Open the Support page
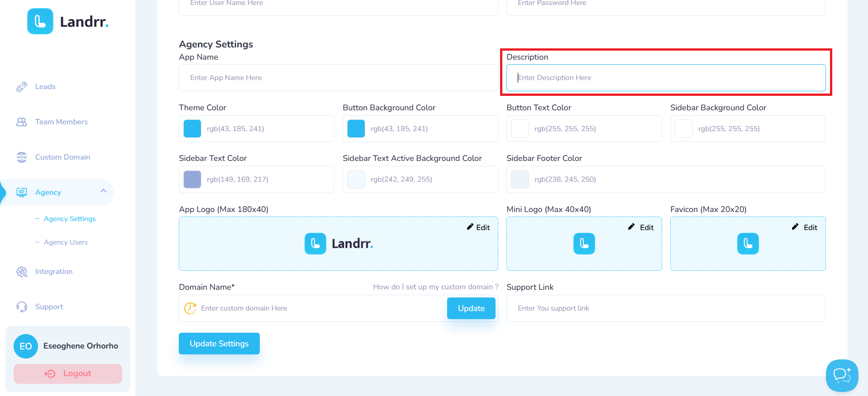Image resolution: width=868 pixels, height=396 pixels. 49,307
